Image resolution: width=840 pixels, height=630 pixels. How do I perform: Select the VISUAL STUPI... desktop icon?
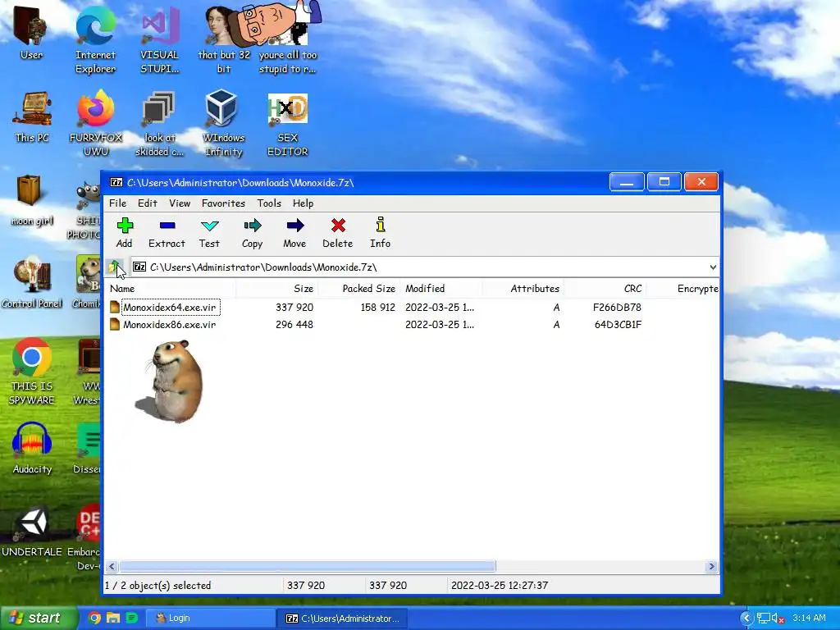coord(159,39)
